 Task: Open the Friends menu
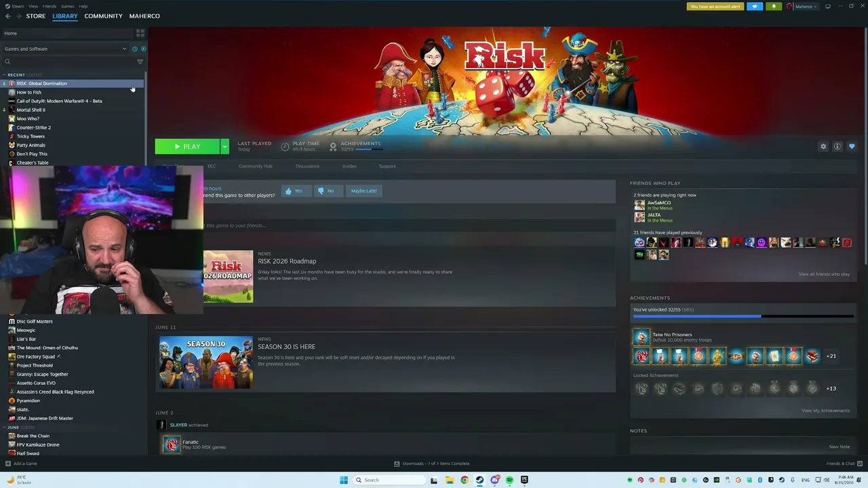(x=50, y=6)
